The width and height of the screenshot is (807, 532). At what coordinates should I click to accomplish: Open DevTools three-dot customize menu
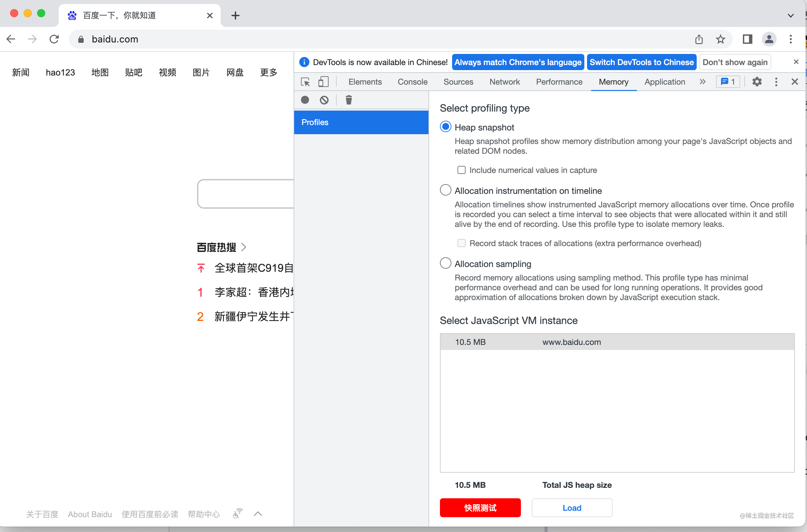(x=776, y=82)
